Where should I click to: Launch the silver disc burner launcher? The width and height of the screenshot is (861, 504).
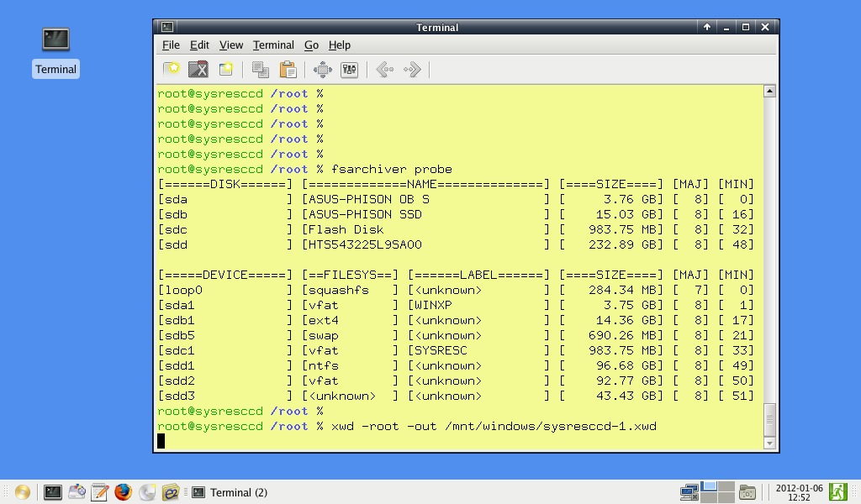pyautogui.click(x=146, y=492)
